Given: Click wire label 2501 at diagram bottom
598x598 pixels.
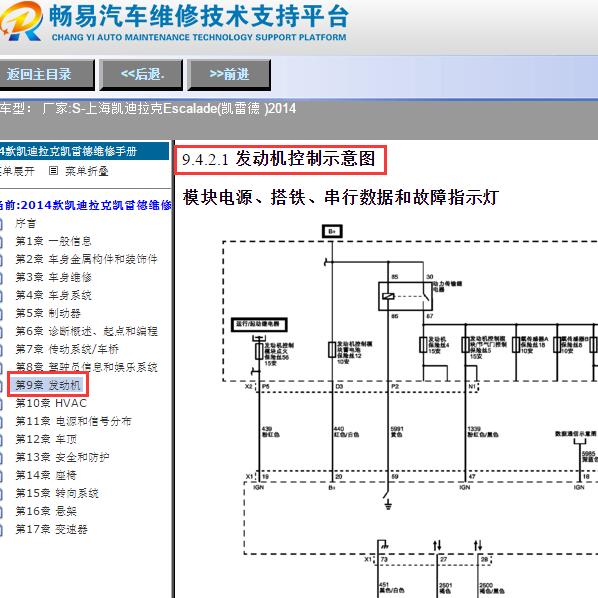Looking at the screenshot, I should pos(445,585).
